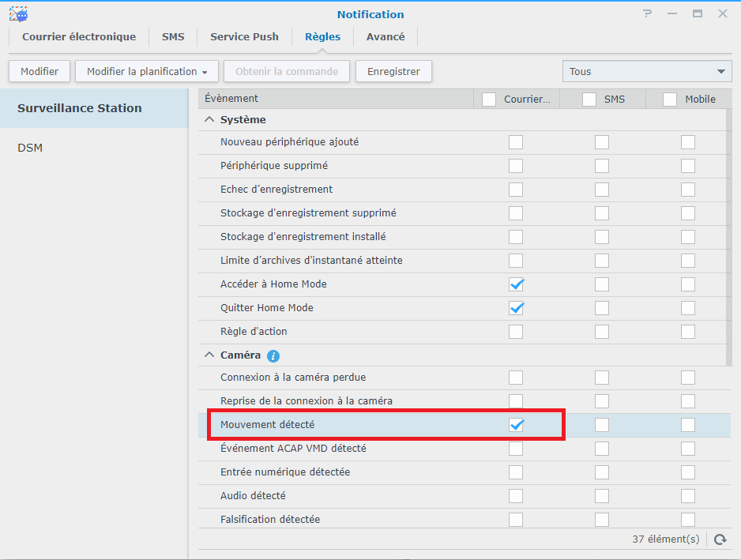Select DSM in the left sidebar
The image size is (741, 560).
30,148
